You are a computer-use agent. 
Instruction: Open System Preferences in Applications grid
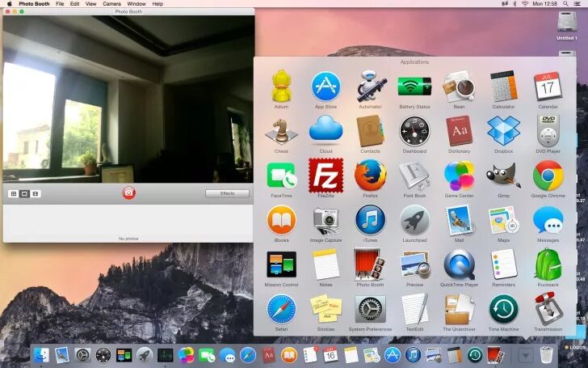[370, 309]
